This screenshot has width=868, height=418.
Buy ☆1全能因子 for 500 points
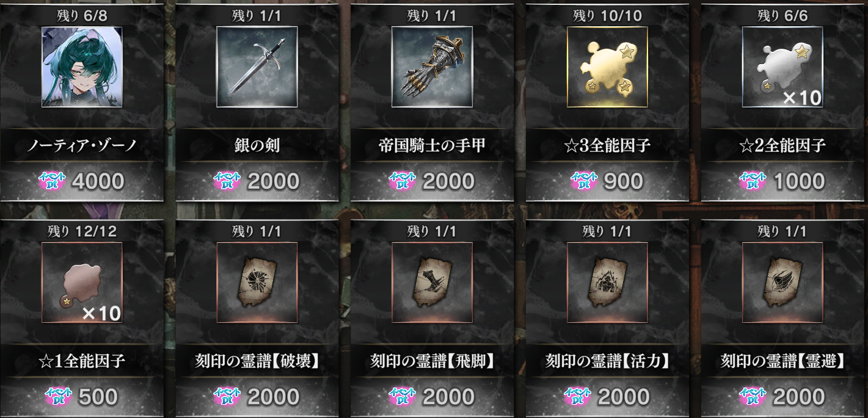click(x=82, y=397)
